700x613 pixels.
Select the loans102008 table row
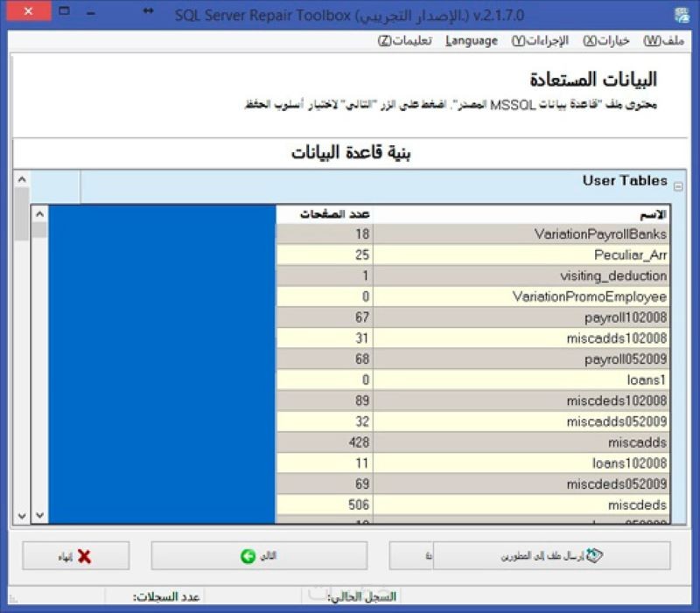coord(473,463)
